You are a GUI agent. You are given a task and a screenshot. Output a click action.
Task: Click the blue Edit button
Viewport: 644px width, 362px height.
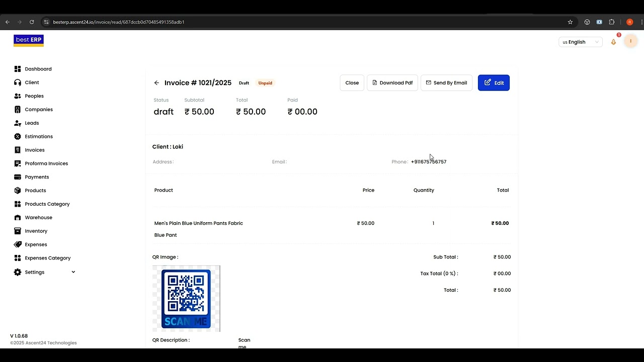coord(494,83)
